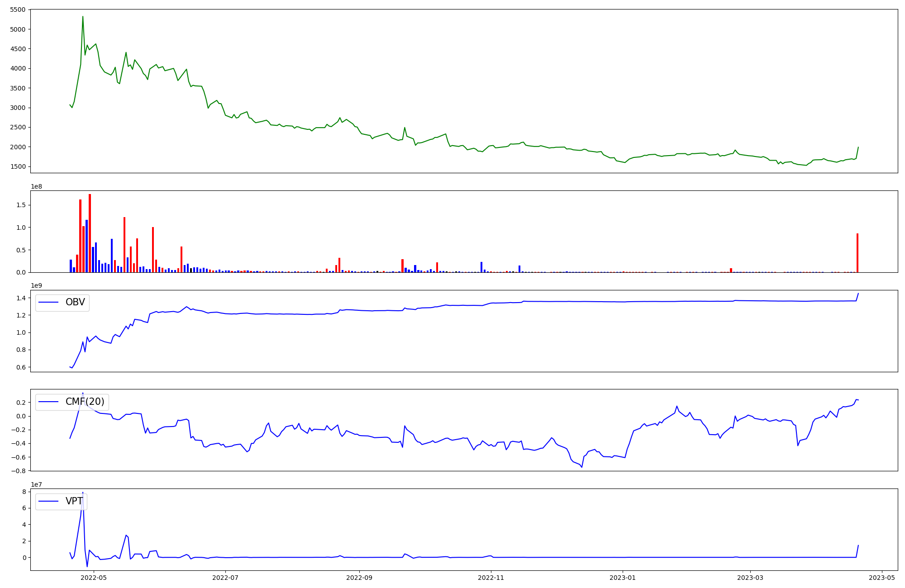Click the VPT spike peak near 8
Image resolution: width=905 pixels, height=588 pixels.
(82, 493)
